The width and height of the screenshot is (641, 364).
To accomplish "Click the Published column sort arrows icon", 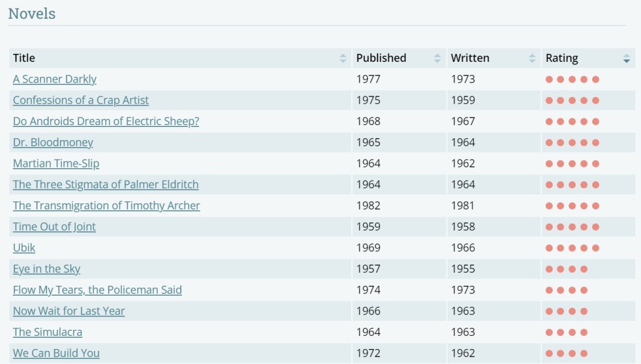I will pyautogui.click(x=437, y=58).
